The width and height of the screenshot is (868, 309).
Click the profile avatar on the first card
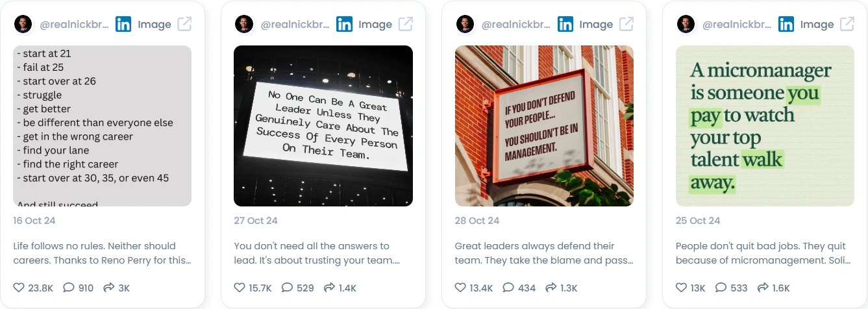click(x=23, y=24)
